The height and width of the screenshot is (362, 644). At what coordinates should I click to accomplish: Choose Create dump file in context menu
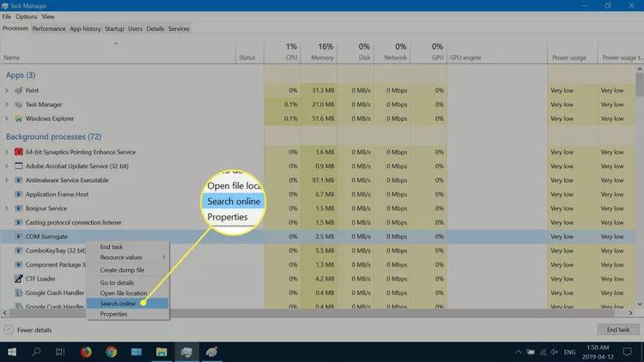tap(128, 270)
